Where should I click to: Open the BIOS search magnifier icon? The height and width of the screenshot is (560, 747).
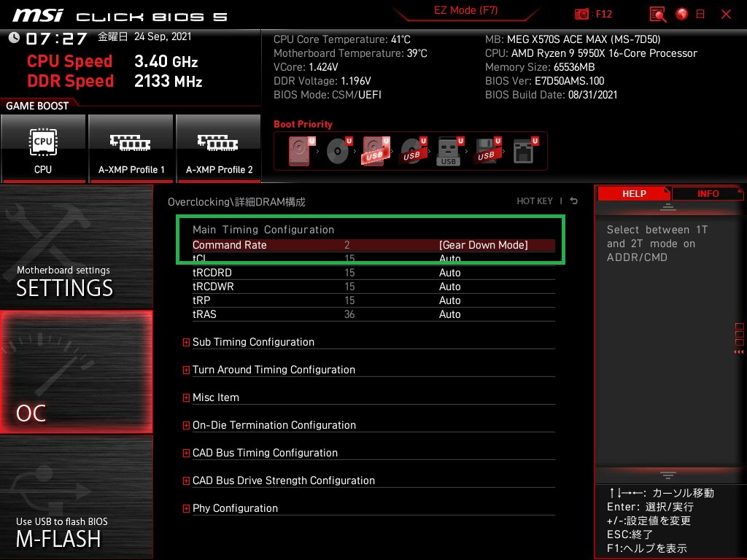658,15
